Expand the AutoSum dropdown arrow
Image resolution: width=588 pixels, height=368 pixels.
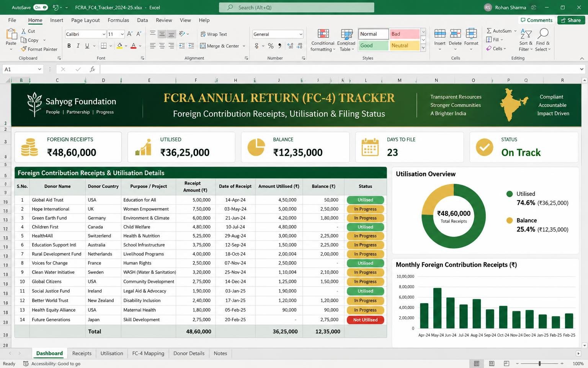pos(515,31)
